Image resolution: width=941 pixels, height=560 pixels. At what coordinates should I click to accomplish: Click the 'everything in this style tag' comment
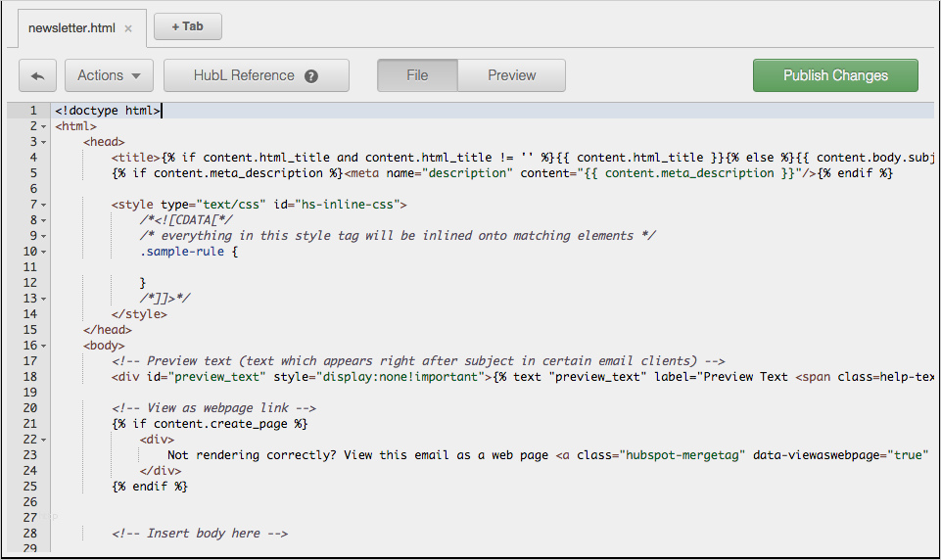[398, 235]
